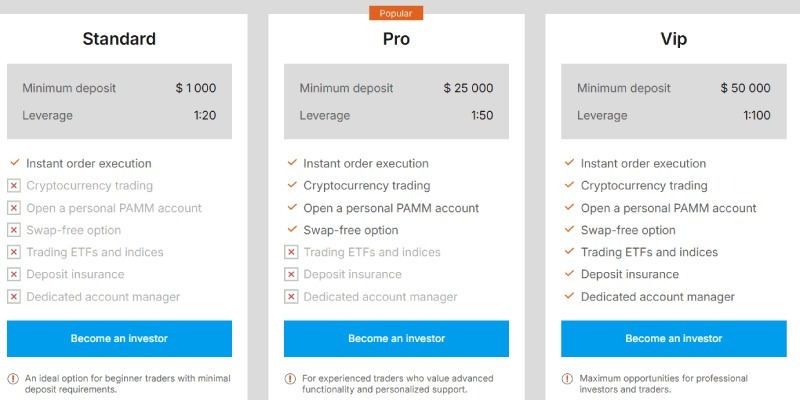This screenshot has height=400, width=800.
Task: Click Vip's Deposit insurance checkmark icon
Action: [x=568, y=274]
